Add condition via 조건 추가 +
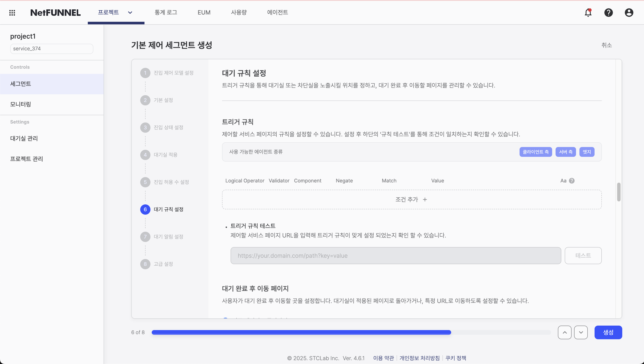 [412, 199]
